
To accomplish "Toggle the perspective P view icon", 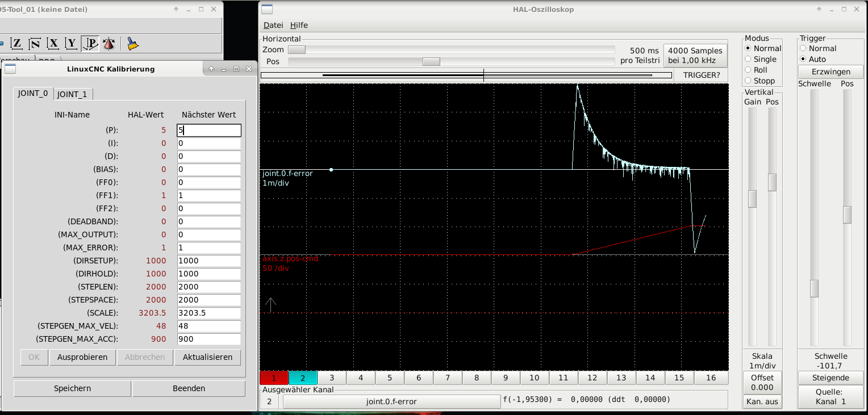I will pos(90,44).
